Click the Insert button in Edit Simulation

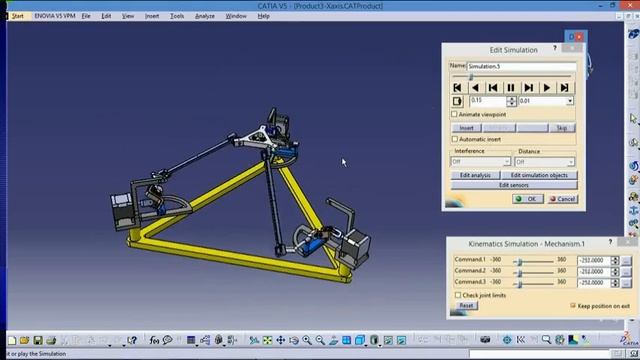tap(467, 128)
